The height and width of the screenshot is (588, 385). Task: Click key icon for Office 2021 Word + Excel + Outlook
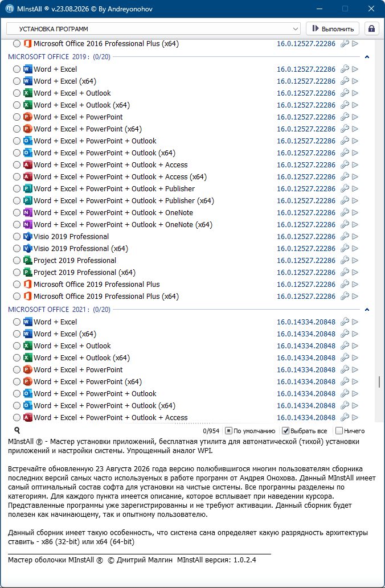point(345,346)
